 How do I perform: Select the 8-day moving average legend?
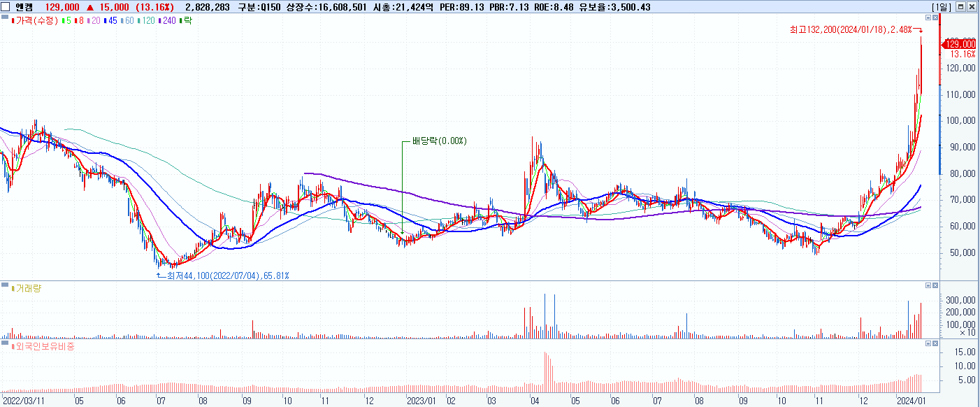pyautogui.click(x=78, y=20)
